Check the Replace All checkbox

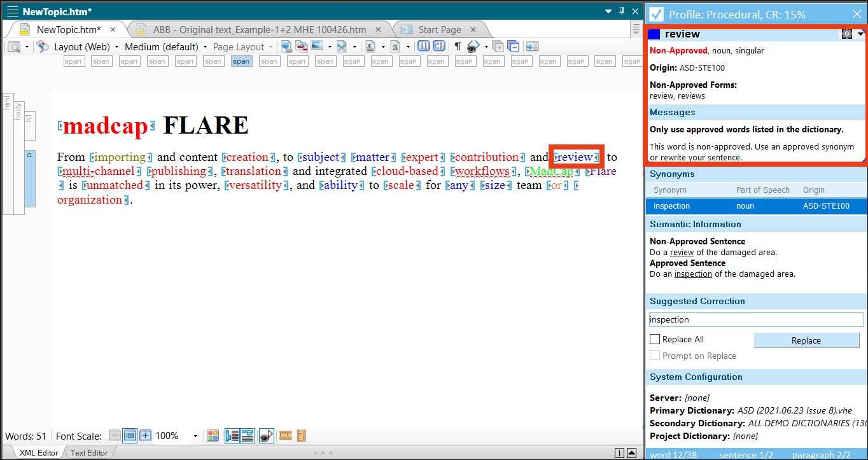point(655,339)
